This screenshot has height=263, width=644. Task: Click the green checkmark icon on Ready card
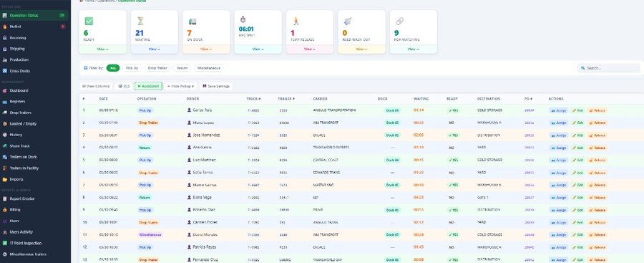[89, 21]
